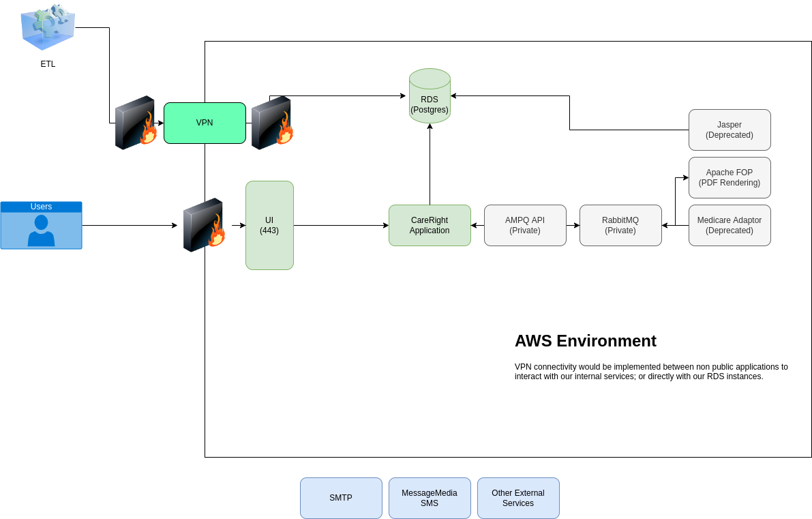The width and height of the screenshot is (812, 519).
Task: Select the RDS (Postgres) database cylinder
Action: [430, 96]
